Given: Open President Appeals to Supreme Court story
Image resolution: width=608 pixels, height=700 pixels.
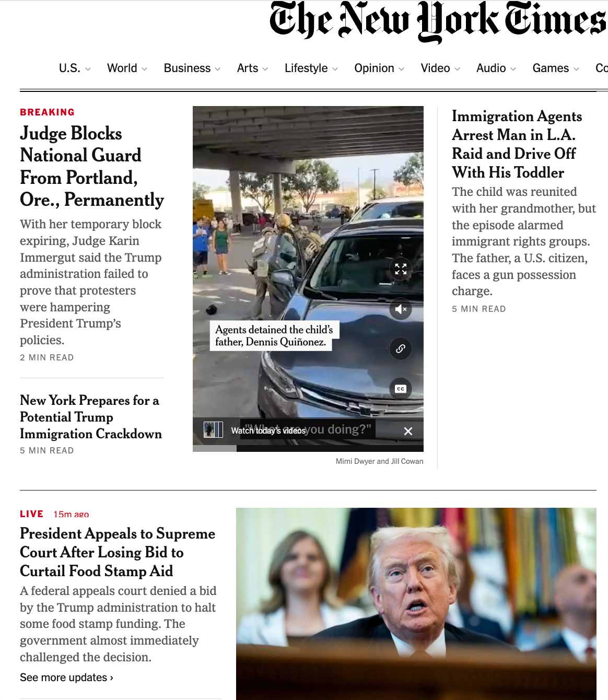Looking at the screenshot, I should click(118, 552).
